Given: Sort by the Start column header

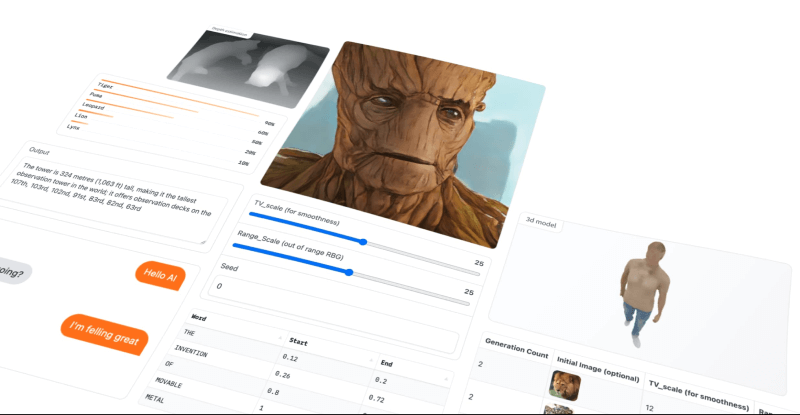Looking at the screenshot, I should pos(296,342).
